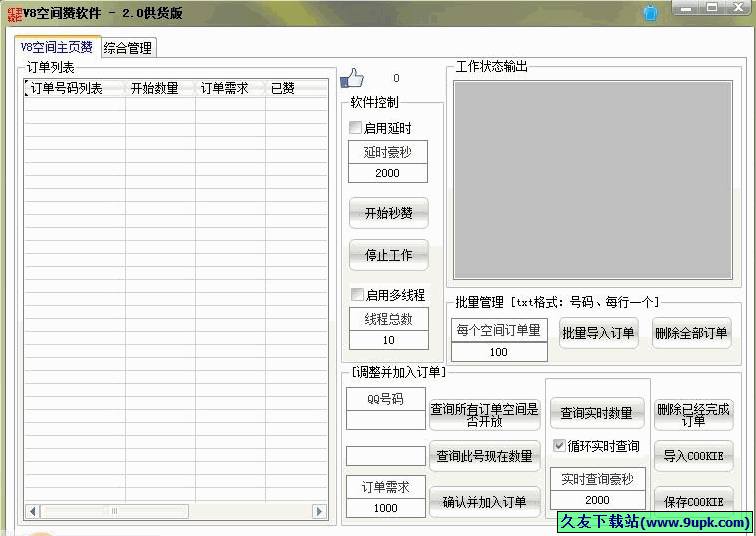Click the 查询此号现在数量 button
This screenshot has height=536, width=756.
coord(484,456)
